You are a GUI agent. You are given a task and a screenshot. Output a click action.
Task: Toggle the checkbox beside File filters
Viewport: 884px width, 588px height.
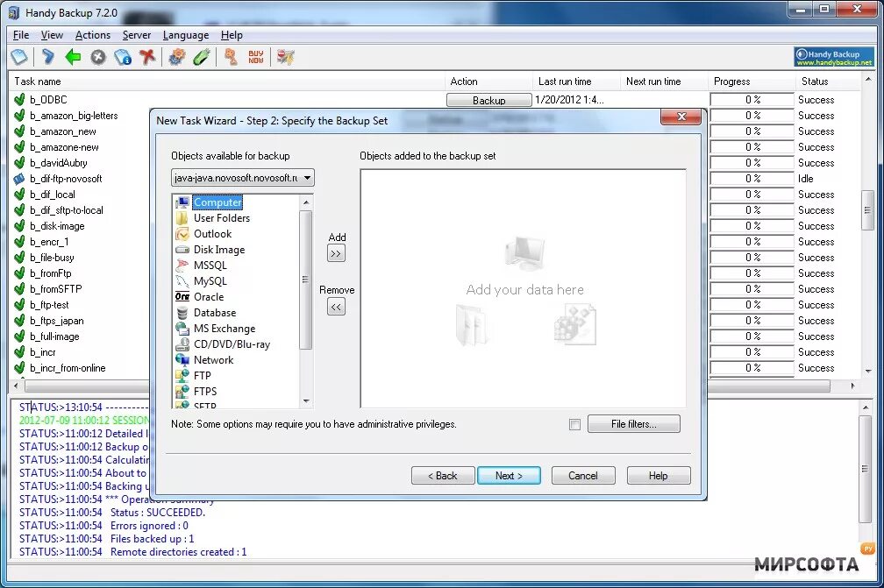pyautogui.click(x=574, y=425)
